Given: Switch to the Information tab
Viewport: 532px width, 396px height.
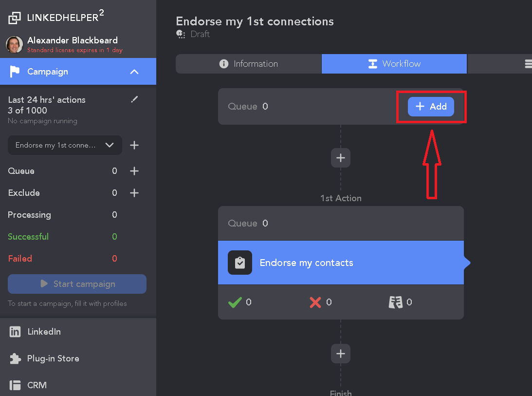Looking at the screenshot, I should click(249, 64).
